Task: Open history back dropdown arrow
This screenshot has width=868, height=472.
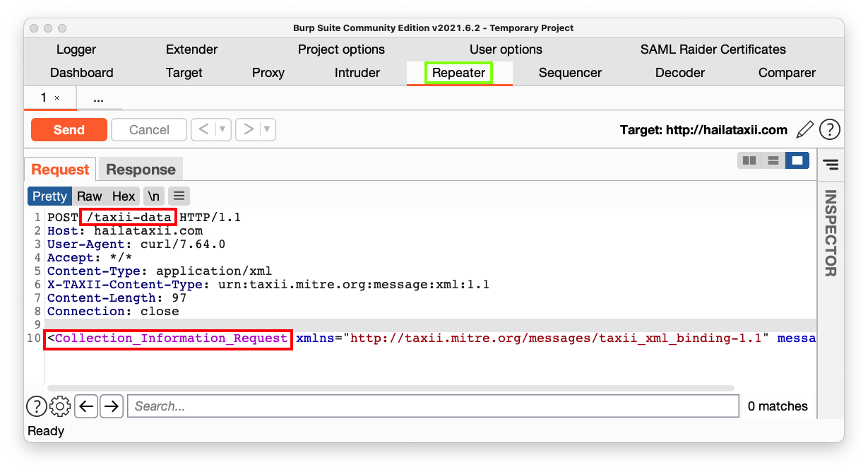Action: tap(223, 130)
